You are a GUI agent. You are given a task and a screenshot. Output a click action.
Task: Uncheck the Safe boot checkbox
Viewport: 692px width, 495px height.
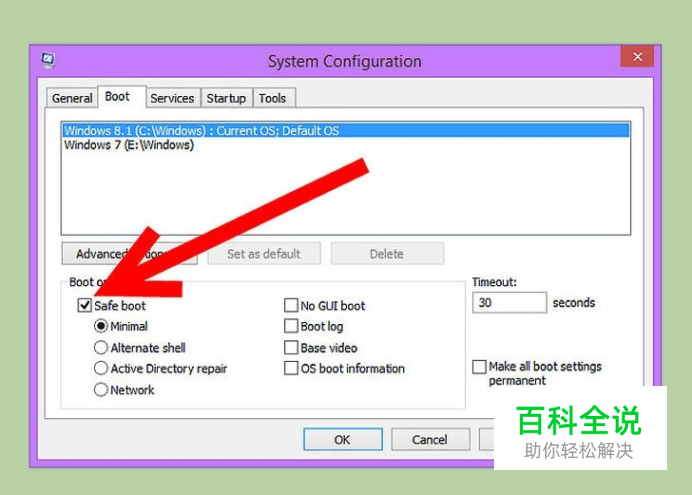[x=84, y=305]
